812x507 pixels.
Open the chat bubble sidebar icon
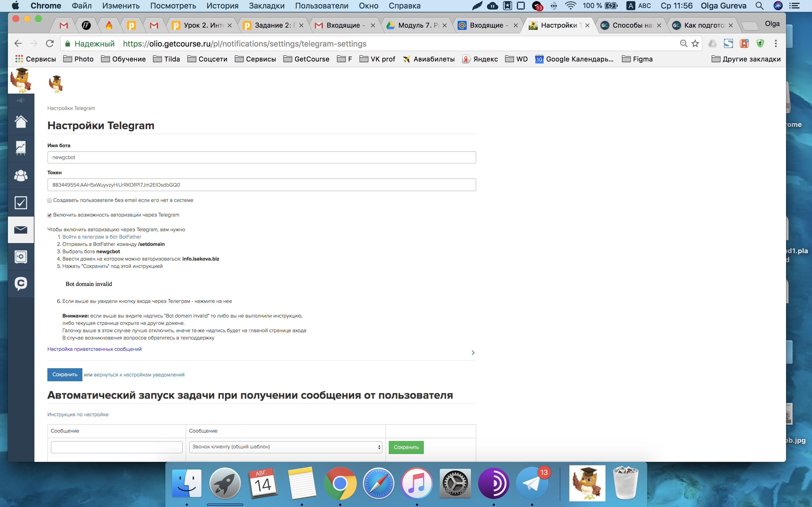(21, 284)
